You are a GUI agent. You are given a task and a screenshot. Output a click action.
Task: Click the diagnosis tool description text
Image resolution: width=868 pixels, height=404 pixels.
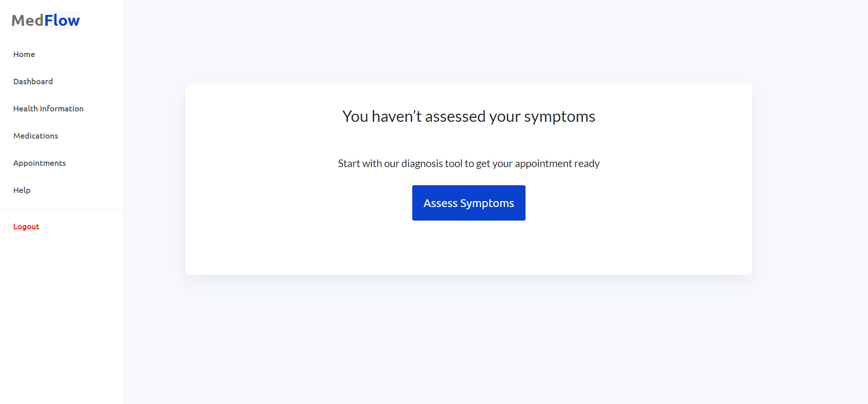[468, 164]
